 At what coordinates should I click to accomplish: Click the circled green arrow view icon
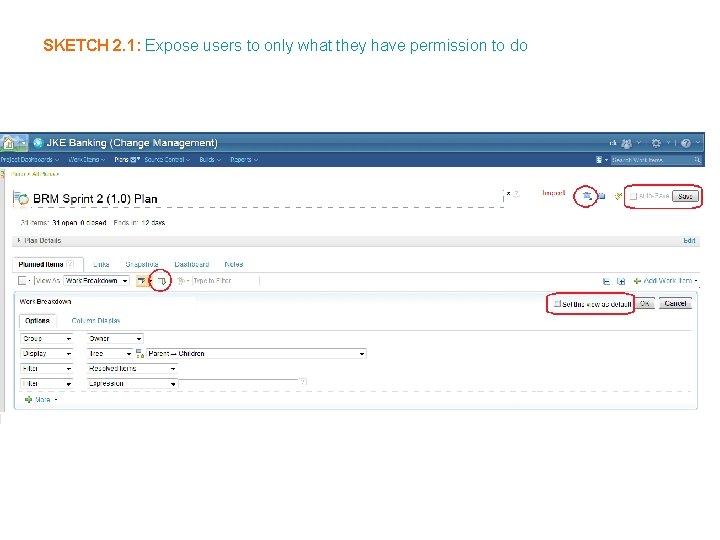click(162, 281)
